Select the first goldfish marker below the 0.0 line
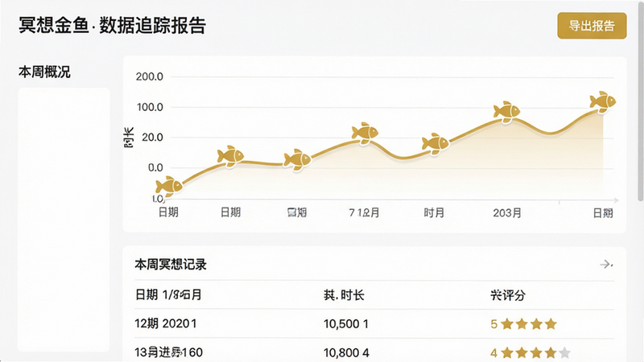The image size is (644, 362). (169, 187)
